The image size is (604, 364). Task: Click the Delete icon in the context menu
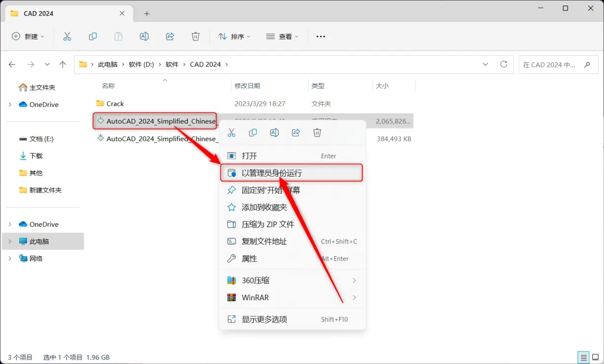[x=317, y=133]
